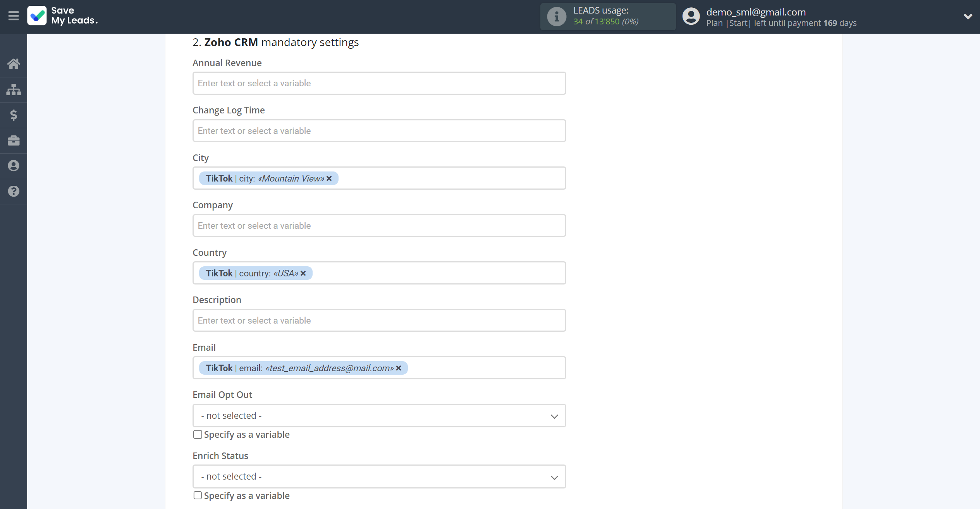Screen dimensions: 980x509
Task: Open the Billing dollar sidebar icon
Action: click(x=14, y=115)
